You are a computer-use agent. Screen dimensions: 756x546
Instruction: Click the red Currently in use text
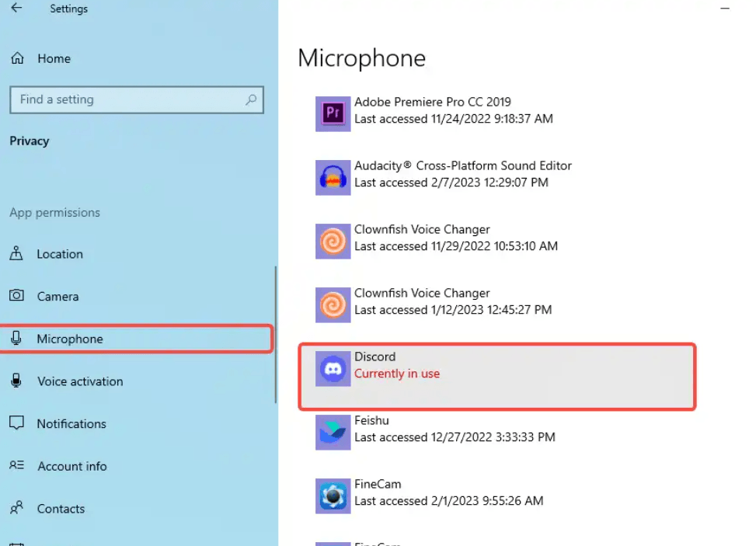[x=397, y=374]
